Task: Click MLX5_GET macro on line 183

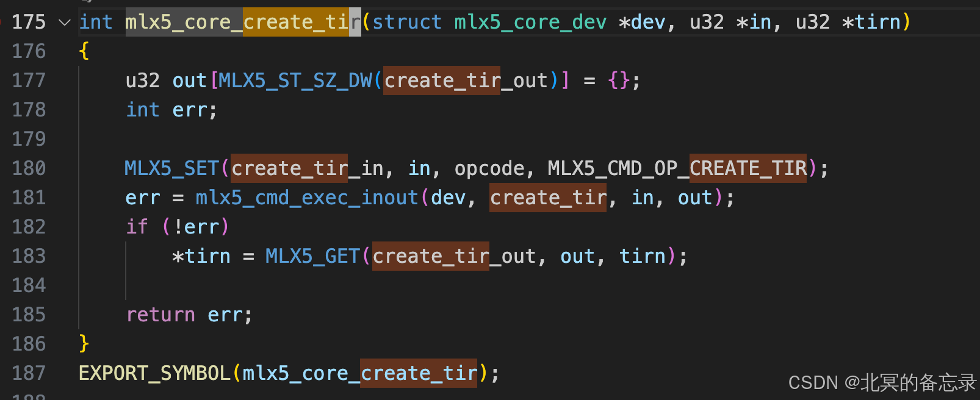Action: 312,256
